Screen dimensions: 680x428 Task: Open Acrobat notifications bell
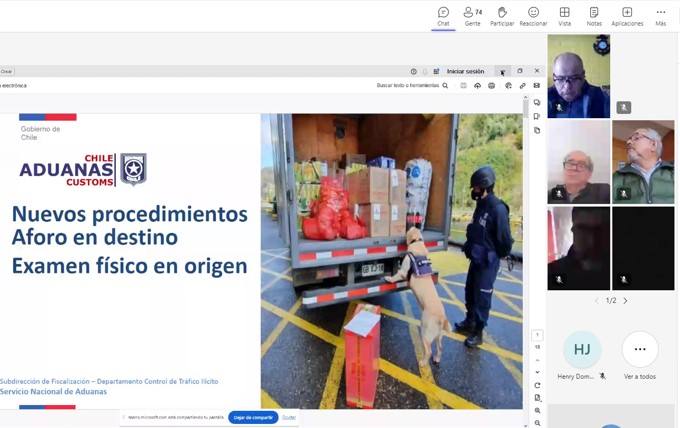tap(425, 71)
